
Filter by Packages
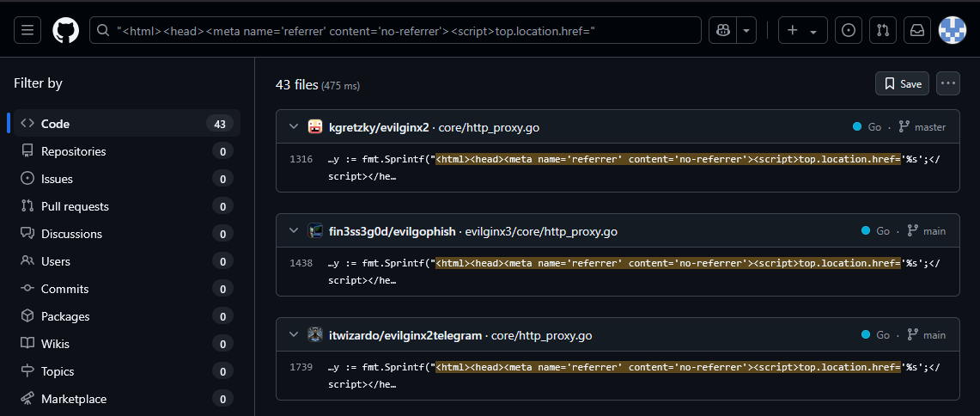127,316
